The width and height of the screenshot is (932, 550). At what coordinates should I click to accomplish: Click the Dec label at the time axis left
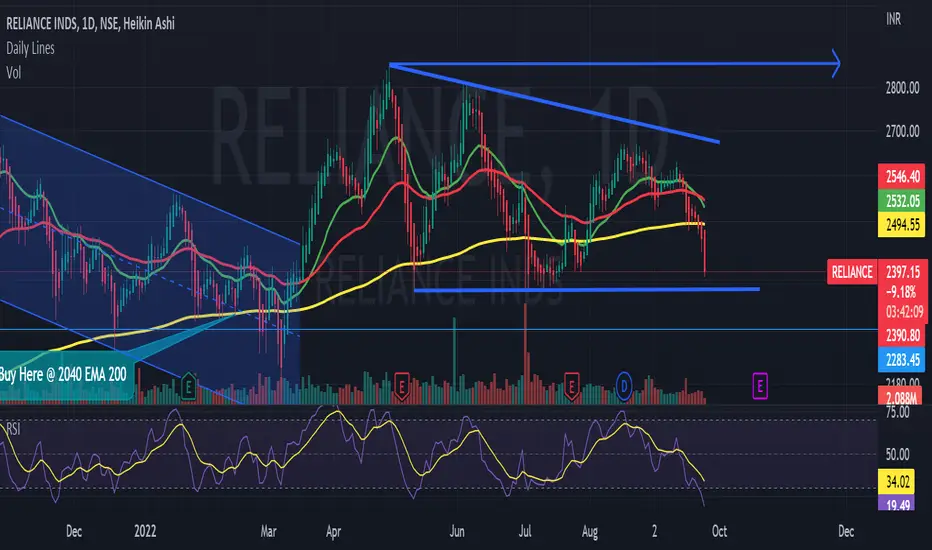click(x=74, y=531)
